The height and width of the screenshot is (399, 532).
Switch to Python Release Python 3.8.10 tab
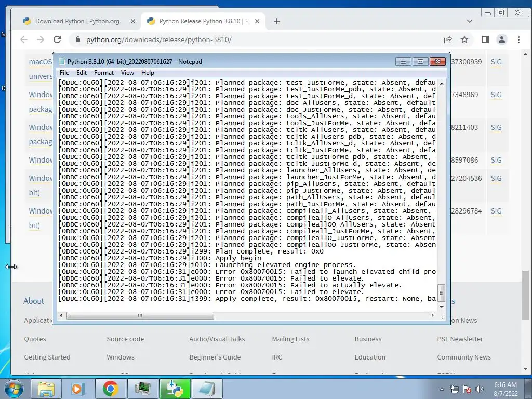click(204, 21)
